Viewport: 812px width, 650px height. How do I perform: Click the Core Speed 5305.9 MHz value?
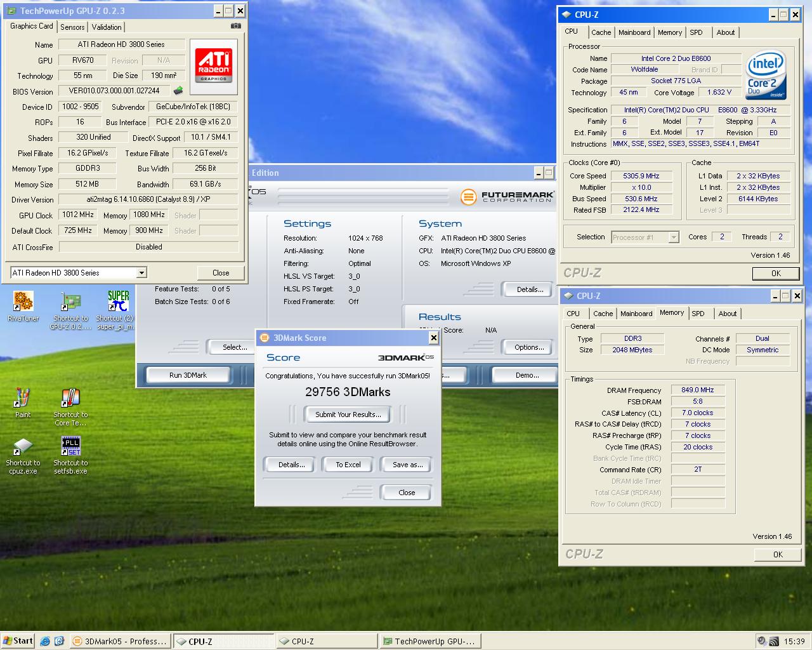pos(641,176)
